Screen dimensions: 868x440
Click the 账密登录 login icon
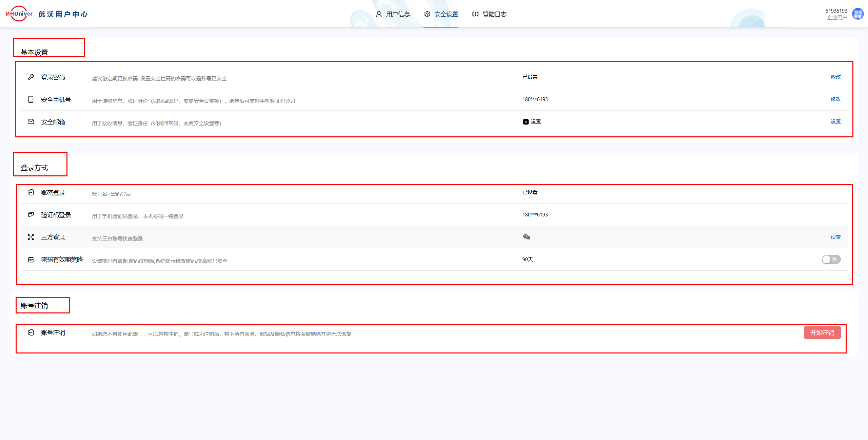(31, 192)
